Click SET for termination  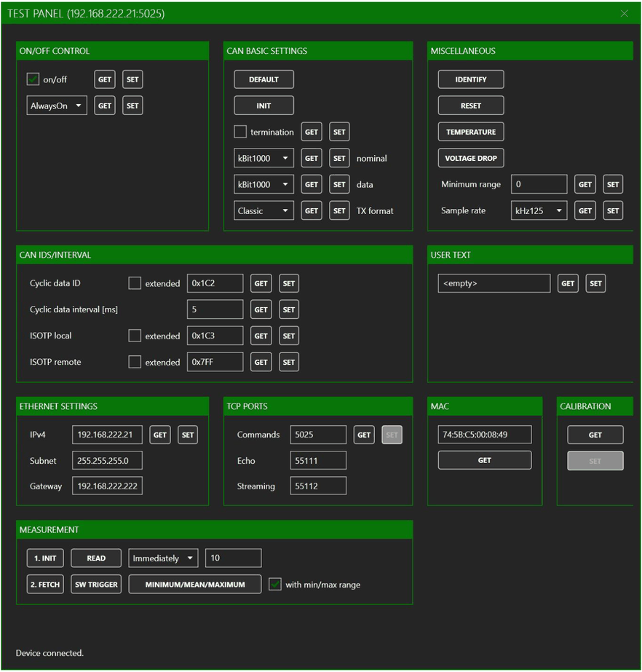click(339, 132)
